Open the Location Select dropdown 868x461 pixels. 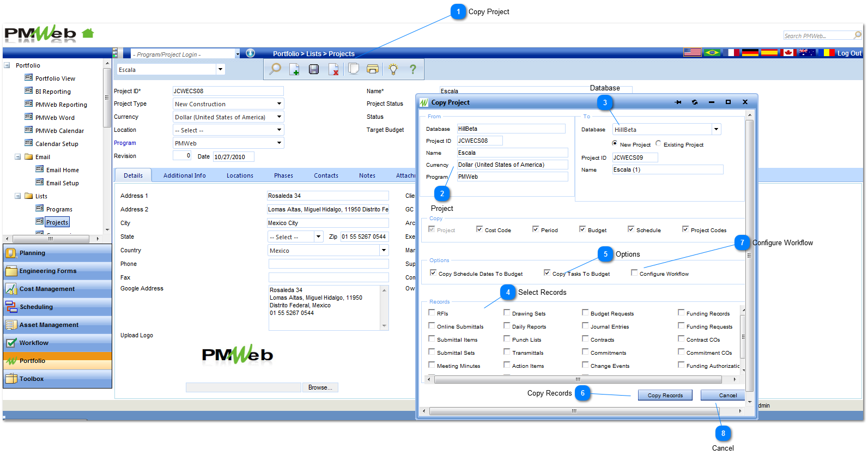279,130
